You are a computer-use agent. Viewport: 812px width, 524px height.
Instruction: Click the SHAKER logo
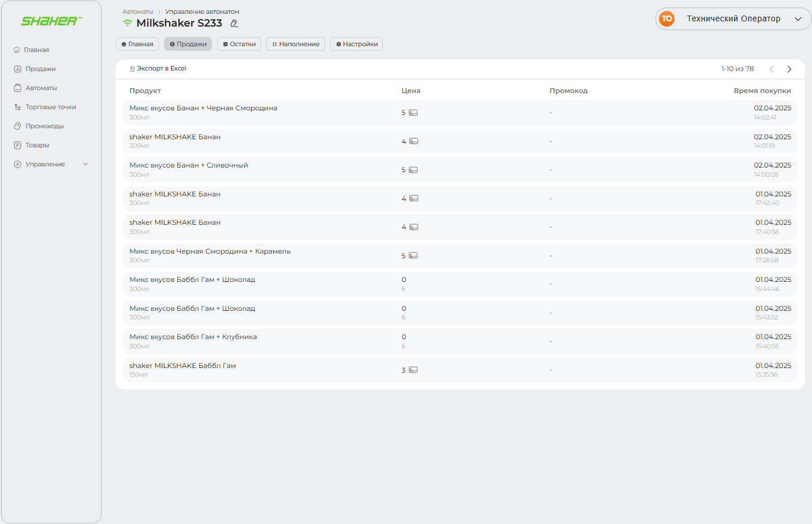[51, 21]
